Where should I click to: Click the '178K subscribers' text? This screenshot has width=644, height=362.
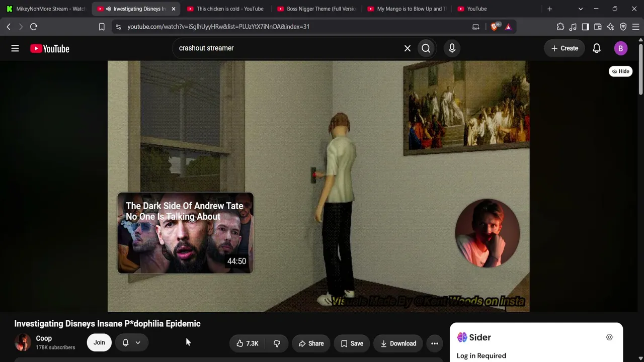(55, 347)
